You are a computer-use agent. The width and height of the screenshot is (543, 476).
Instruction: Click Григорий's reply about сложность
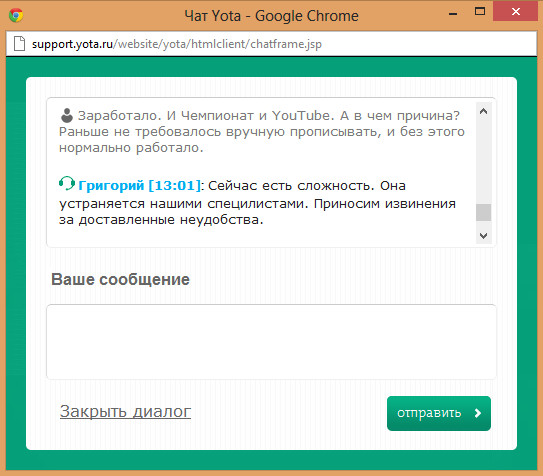pos(257,203)
